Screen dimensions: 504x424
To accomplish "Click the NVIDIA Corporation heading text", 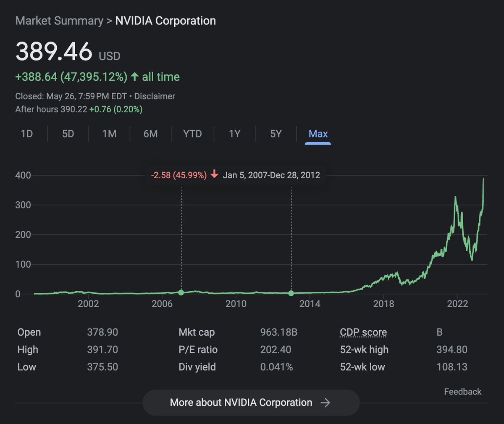I will click(x=165, y=21).
